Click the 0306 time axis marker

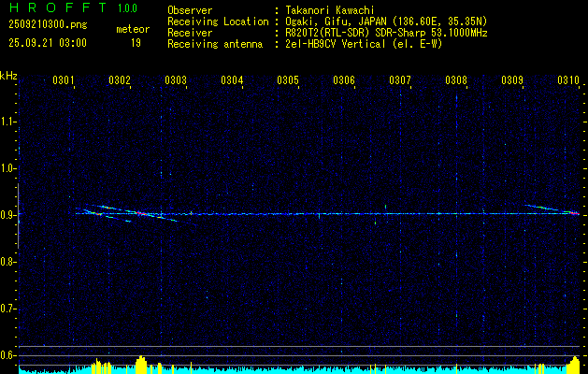(344, 79)
